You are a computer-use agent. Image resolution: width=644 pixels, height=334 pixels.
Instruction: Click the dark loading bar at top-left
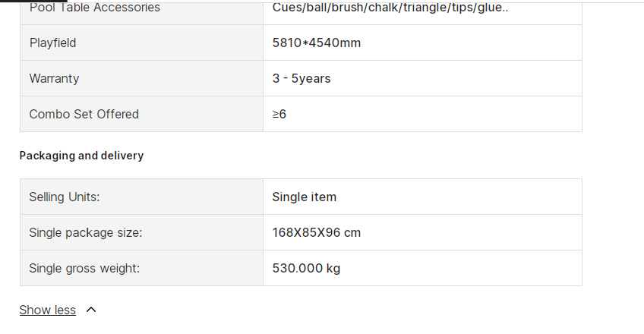pos(33,2)
